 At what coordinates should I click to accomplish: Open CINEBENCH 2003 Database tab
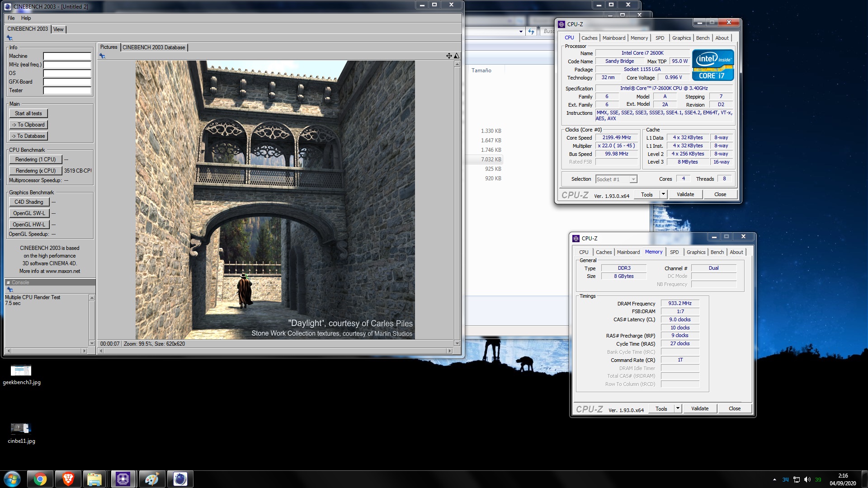pyautogui.click(x=154, y=47)
